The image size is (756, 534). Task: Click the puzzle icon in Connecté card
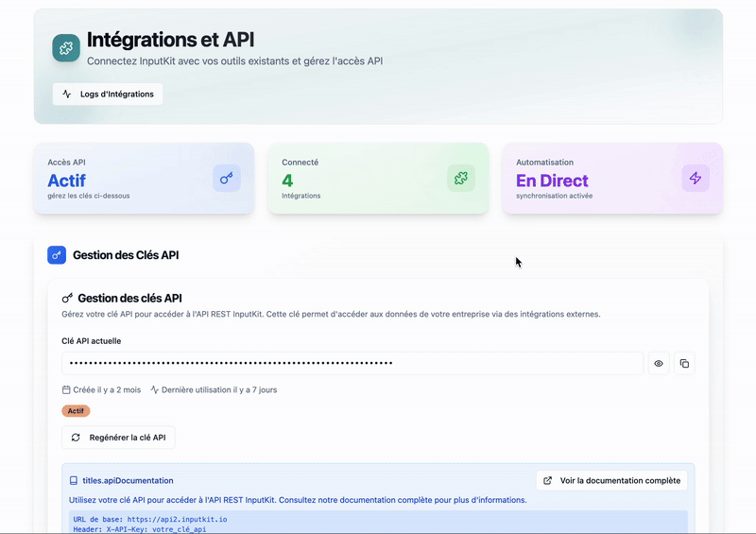[461, 179]
